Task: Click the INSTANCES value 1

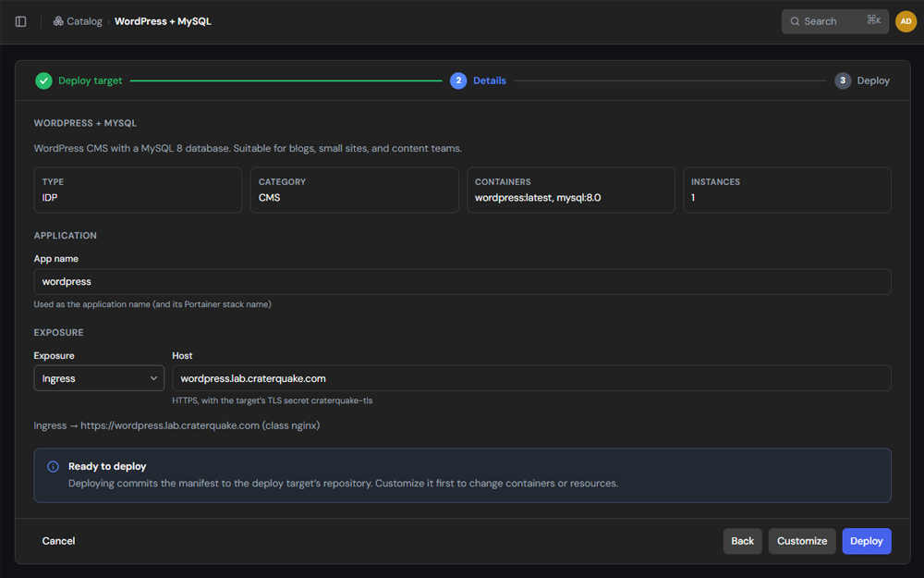Action: click(693, 198)
